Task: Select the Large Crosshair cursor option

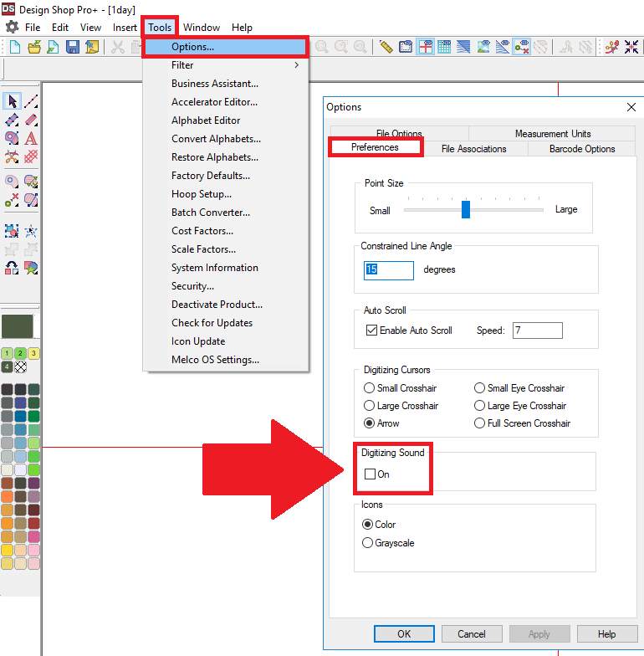Action: click(370, 406)
